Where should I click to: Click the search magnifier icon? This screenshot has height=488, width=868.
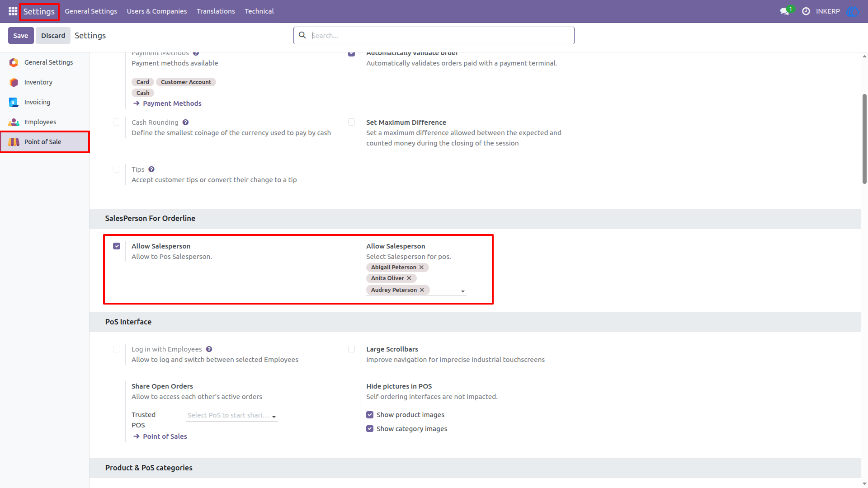302,35
